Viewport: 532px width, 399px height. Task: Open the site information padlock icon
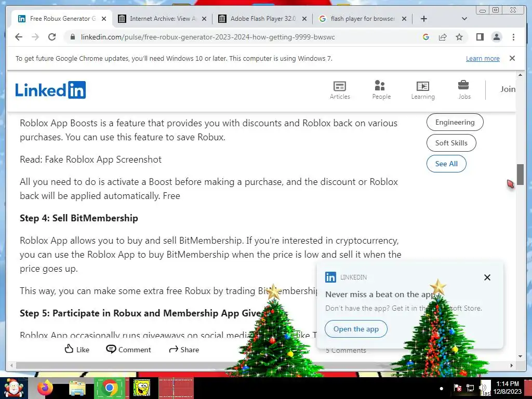(72, 37)
